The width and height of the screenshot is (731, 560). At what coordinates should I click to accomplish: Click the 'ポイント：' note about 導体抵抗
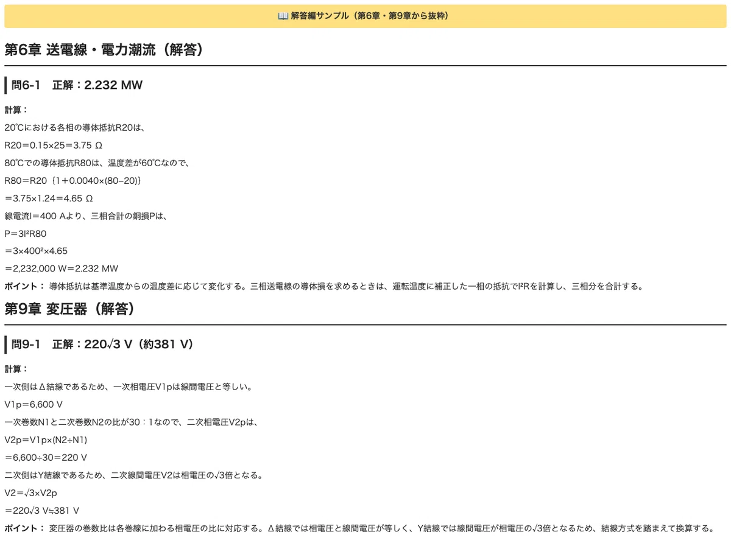point(324,286)
